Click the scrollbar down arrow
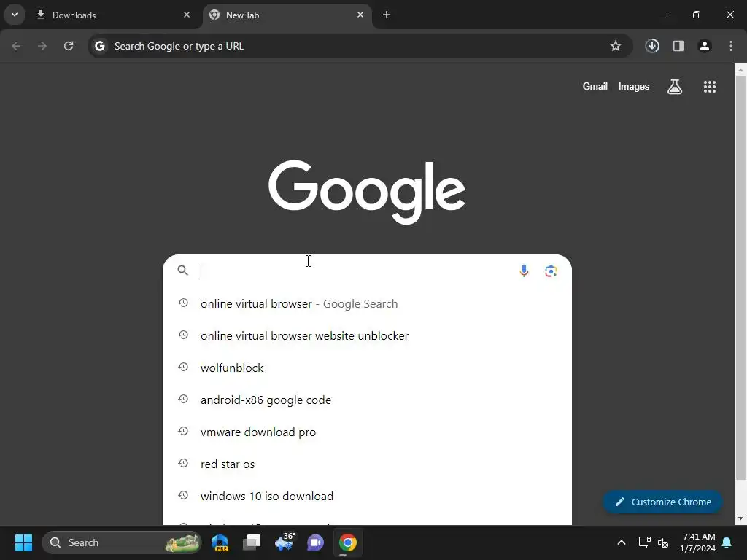747x560 pixels. point(740,518)
